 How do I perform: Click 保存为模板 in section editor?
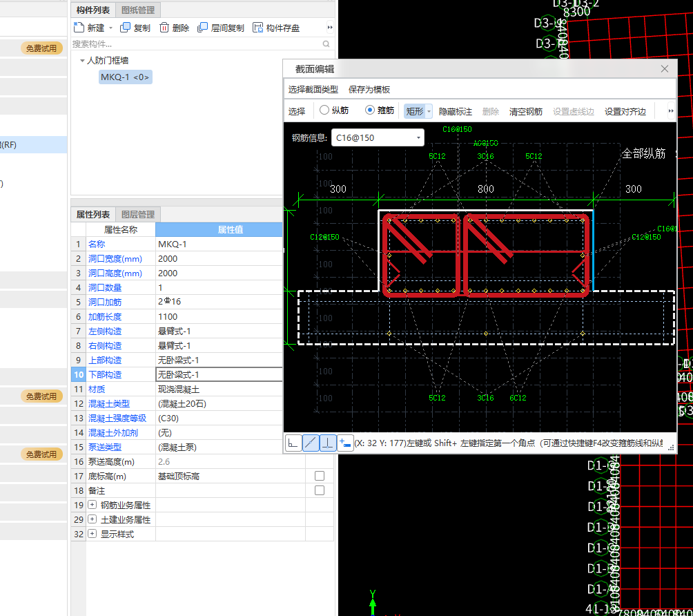pyautogui.click(x=369, y=90)
